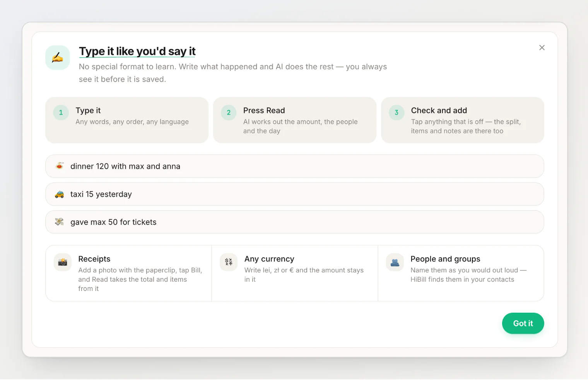Image resolution: width=588 pixels, height=380 pixels.
Task: Click the Got it button
Action: pyautogui.click(x=523, y=323)
